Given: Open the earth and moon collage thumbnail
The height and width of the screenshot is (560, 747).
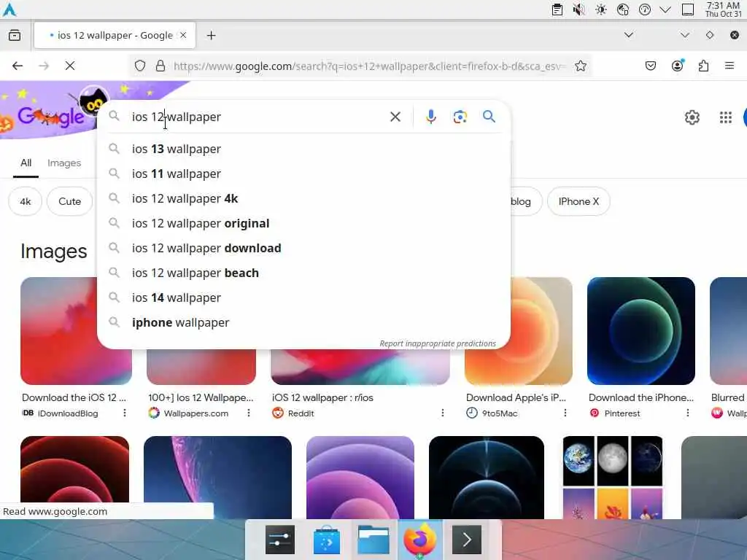Looking at the screenshot, I should tap(613, 477).
